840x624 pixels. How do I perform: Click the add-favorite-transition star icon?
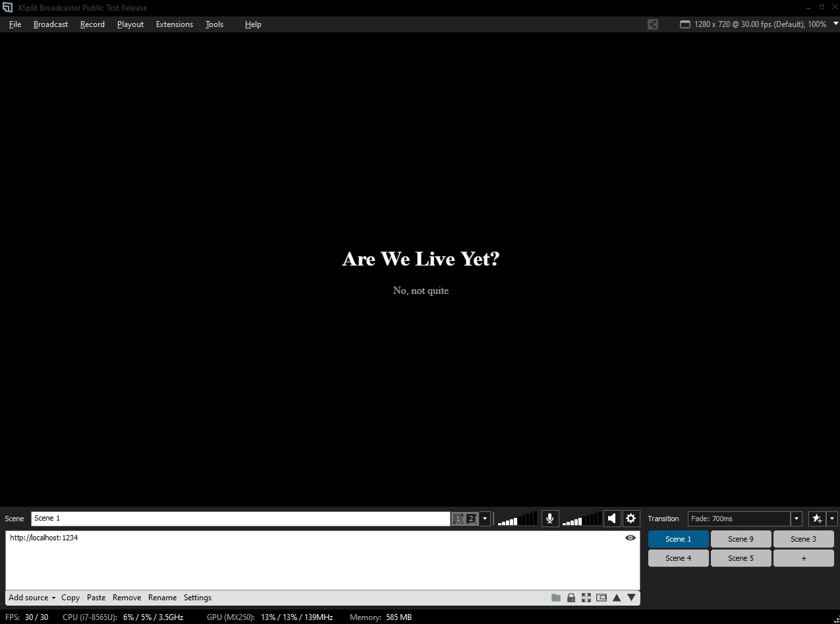(x=817, y=519)
